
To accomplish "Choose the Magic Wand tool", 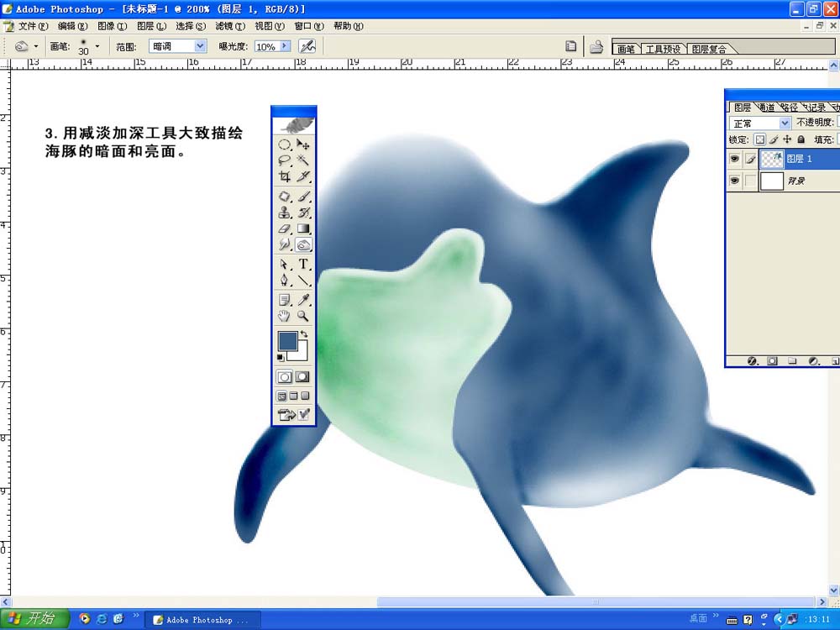I will [x=303, y=160].
